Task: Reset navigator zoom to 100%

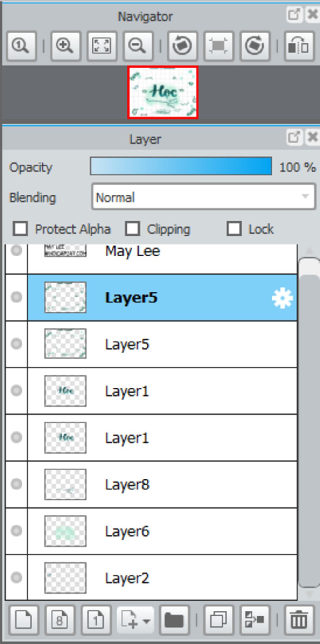Action: click(x=21, y=46)
